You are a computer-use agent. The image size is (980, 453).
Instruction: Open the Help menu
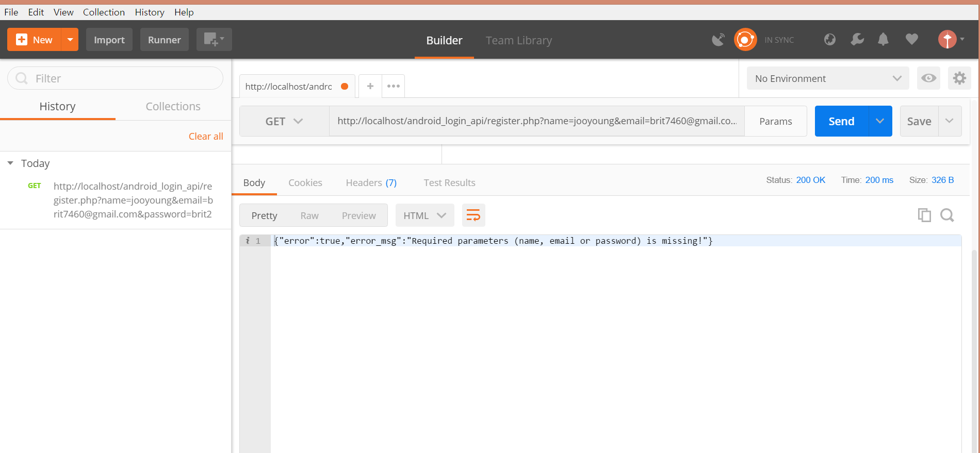pos(184,12)
